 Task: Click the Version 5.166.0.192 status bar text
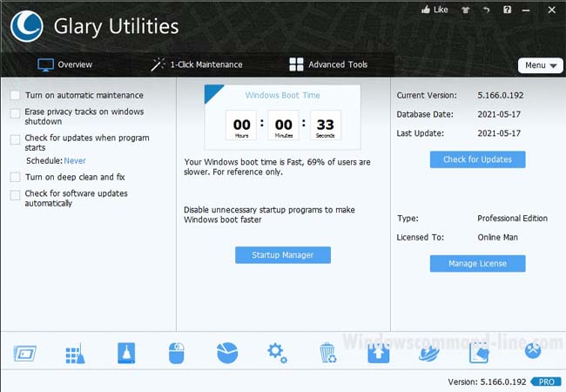coord(488,382)
